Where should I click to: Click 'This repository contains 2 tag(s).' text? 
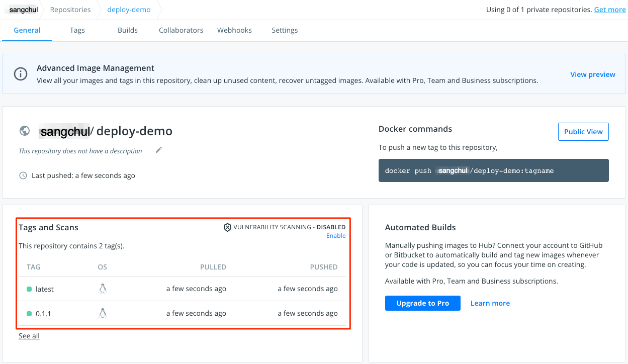click(x=71, y=246)
